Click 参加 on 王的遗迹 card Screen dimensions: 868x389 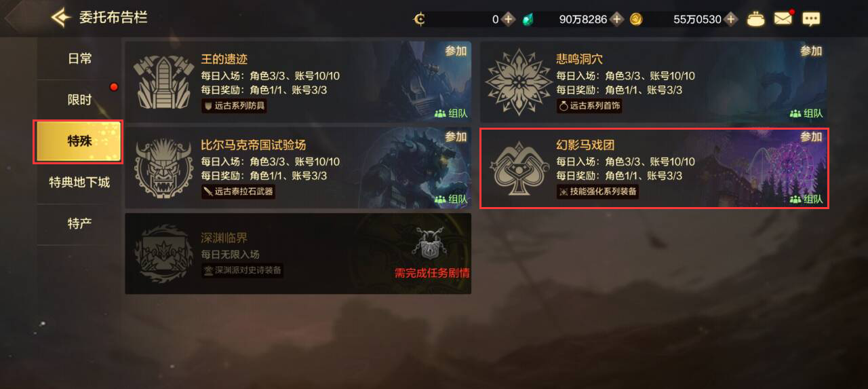click(x=456, y=51)
